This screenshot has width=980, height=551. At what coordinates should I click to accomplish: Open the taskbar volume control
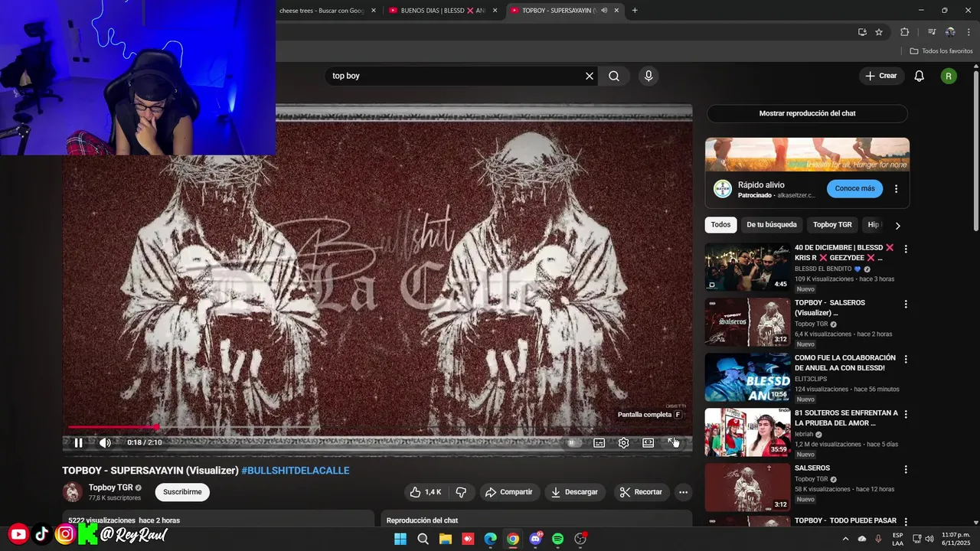(x=929, y=539)
